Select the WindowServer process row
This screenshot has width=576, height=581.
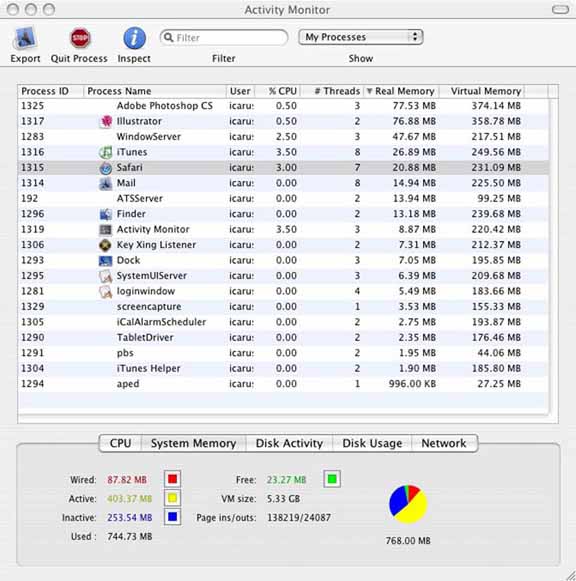(283, 137)
